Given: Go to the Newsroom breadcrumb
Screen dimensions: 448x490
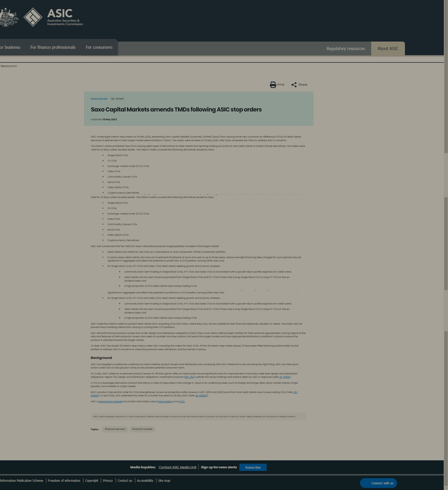Looking at the screenshot, I should [9, 66].
